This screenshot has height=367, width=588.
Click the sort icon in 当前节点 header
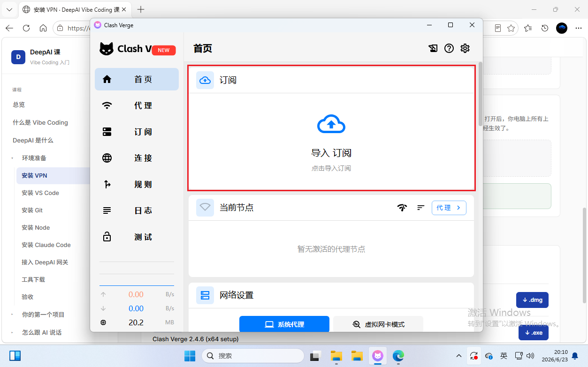[421, 208]
